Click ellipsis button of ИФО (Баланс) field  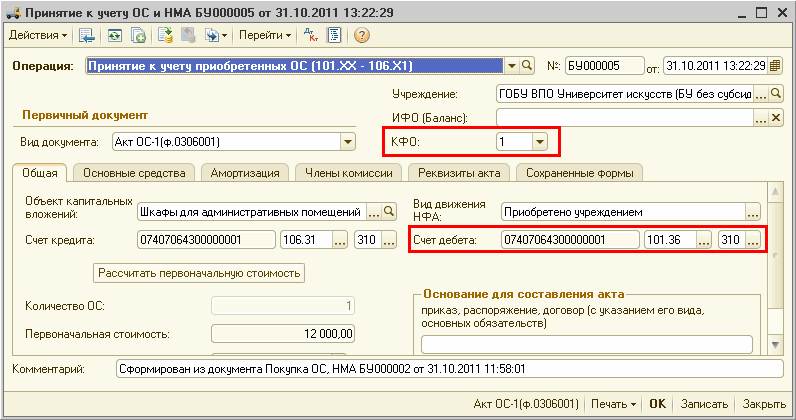tap(760, 118)
